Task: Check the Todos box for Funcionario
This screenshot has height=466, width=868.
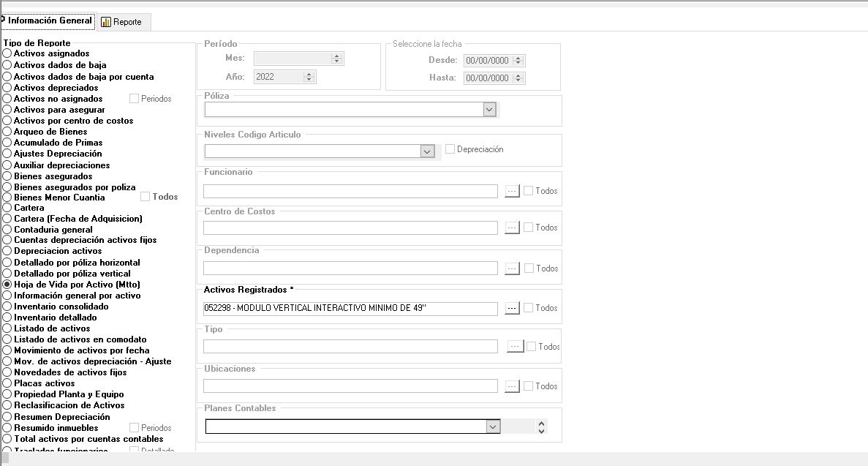Action: click(529, 191)
